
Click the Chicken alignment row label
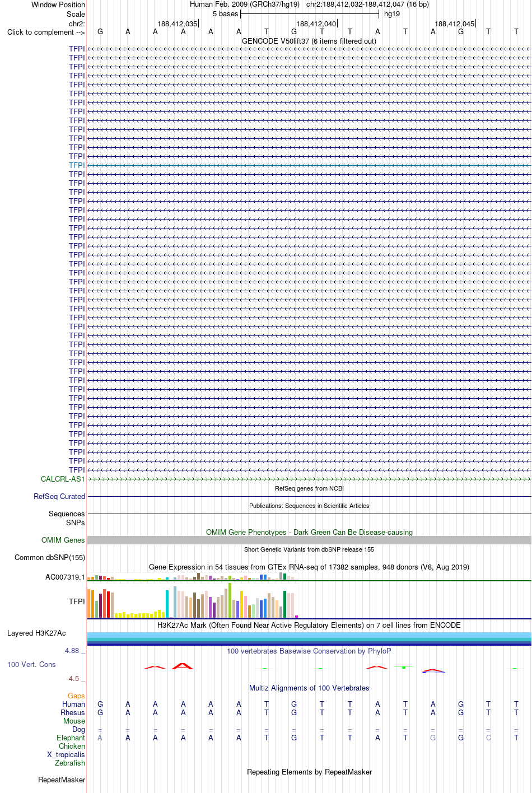point(72,746)
